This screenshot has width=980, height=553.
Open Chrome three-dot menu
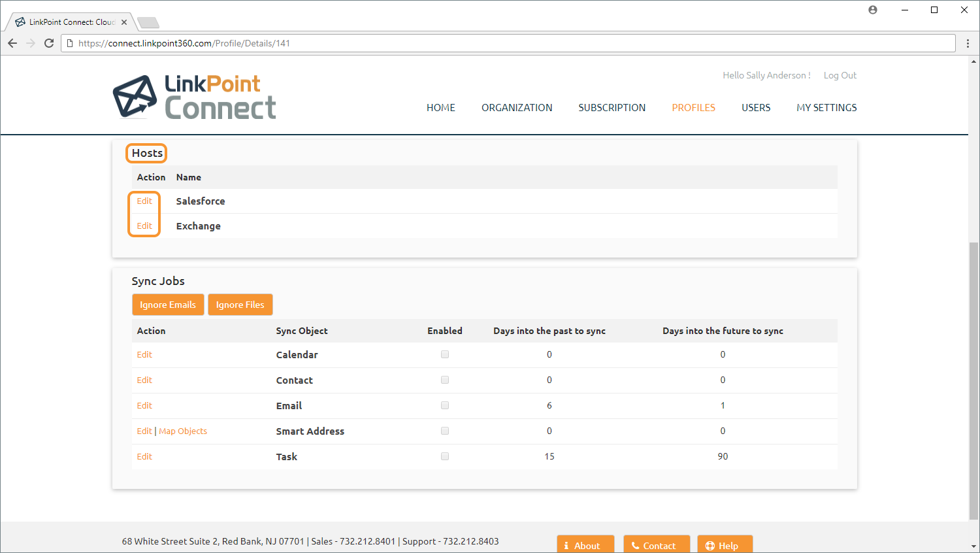968,43
